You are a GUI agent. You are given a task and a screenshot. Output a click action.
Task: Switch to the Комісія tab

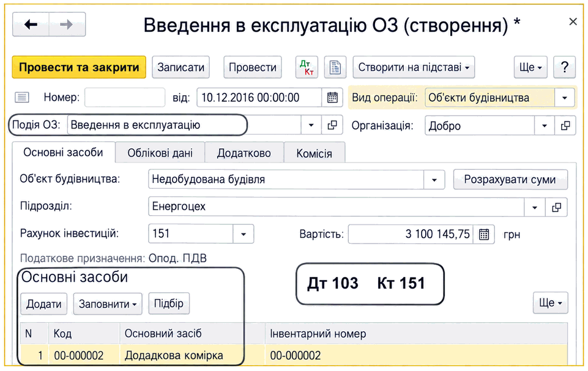pyautogui.click(x=314, y=153)
